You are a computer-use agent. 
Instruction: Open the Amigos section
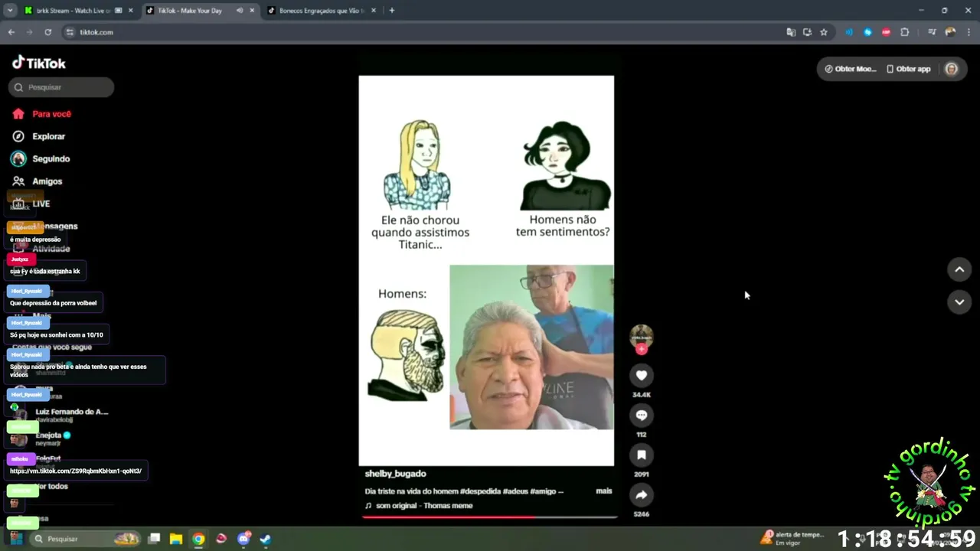pyautogui.click(x=38, y=181)
